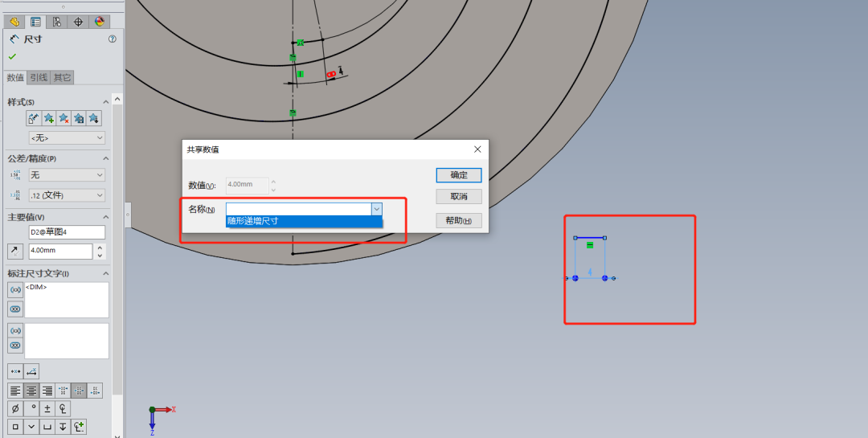Viewport: 868px width, 438px height.
Task: Click 取消 in the 共享数值 dialog
Action: [x=459, y=197]
